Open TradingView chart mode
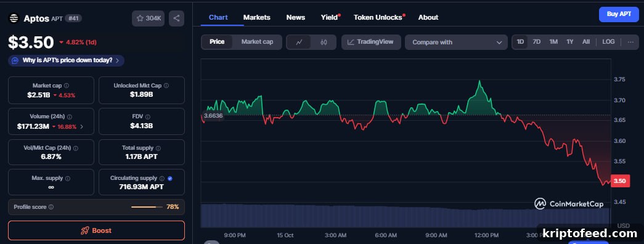 point(371,42)
